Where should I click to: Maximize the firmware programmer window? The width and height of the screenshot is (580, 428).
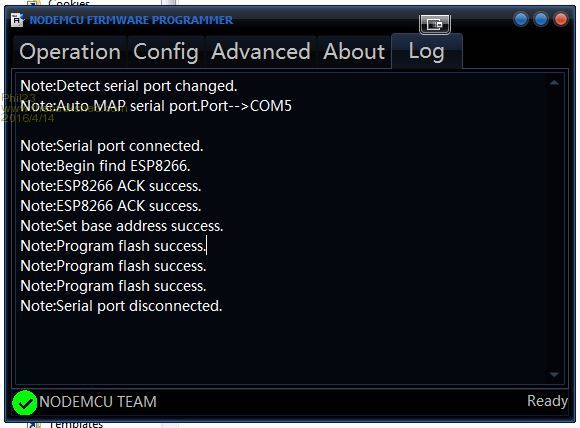[x=541, y=19]
